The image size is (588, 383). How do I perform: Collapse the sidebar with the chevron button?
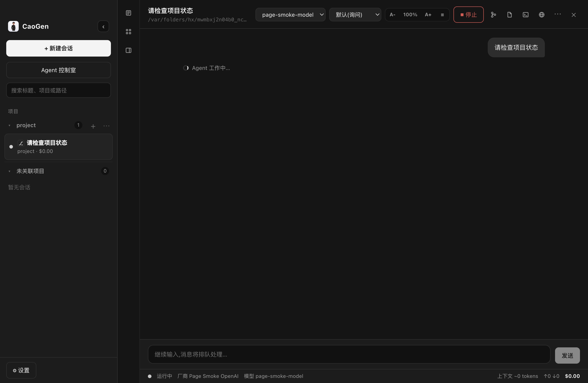tap(103, 26)
